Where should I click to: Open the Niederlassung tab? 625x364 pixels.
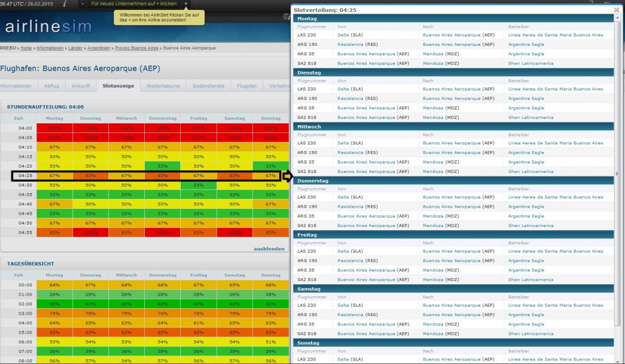[163, 85]
